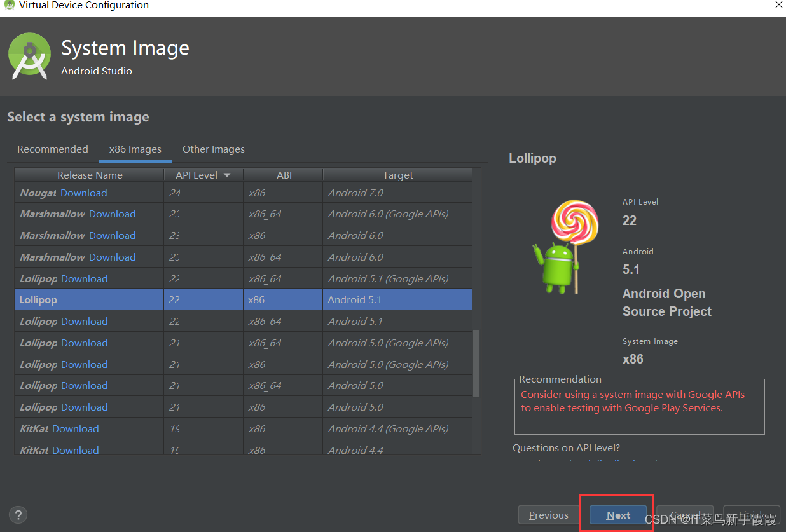Download Marshmallow x86 Android 6.0 image
Image resolution: width=786 pixels, height=532 pixels.
click(112, 235)
